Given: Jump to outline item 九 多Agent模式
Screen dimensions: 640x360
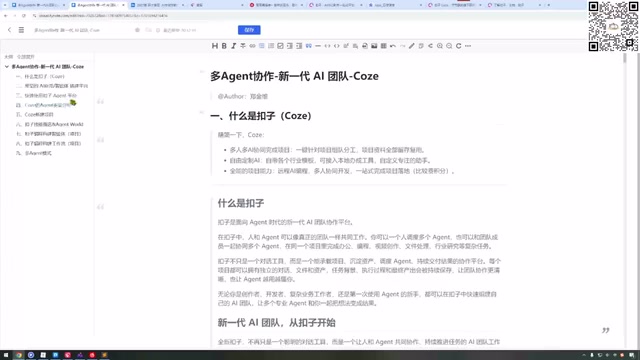Looking at the screenshot, I should [x=34, y=153].
